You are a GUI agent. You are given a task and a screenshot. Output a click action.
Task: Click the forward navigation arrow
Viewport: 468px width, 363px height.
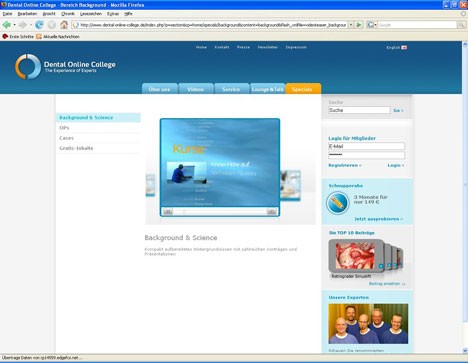(x=22, y=25)
